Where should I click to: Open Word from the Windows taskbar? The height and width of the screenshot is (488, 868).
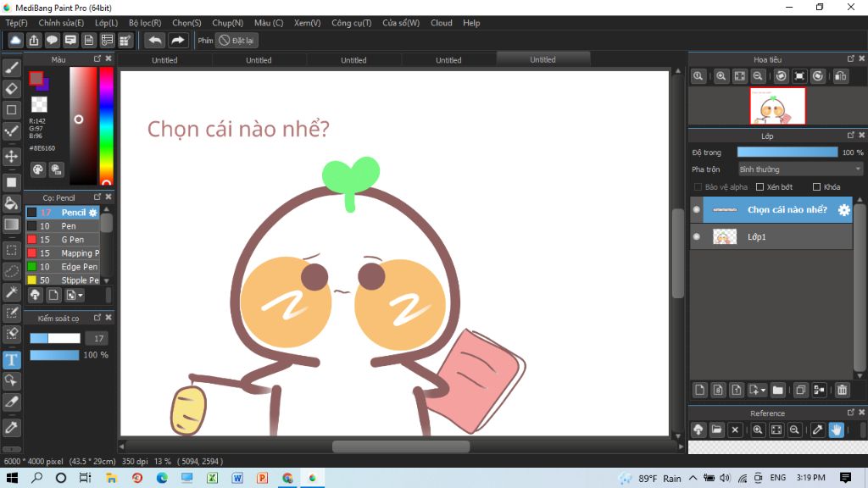pyautogui.click(x=237, y=478)
